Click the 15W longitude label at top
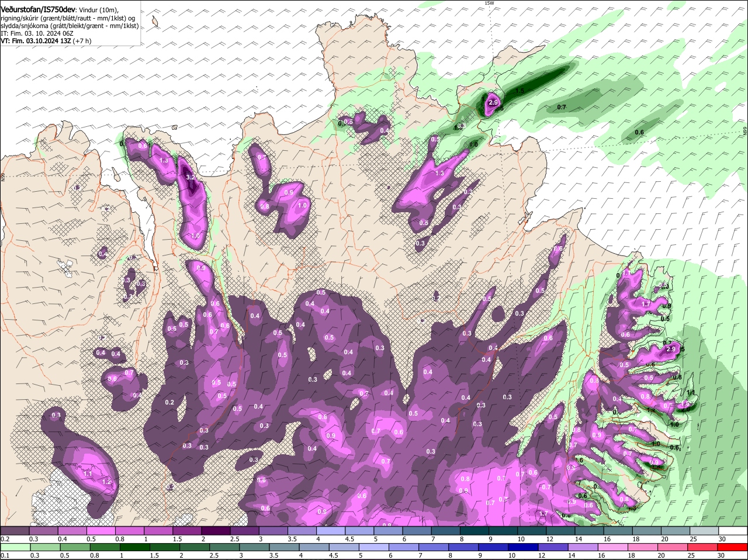Viewport: 748px width, 560px height. pyautogui.click(x=489, y=3)
